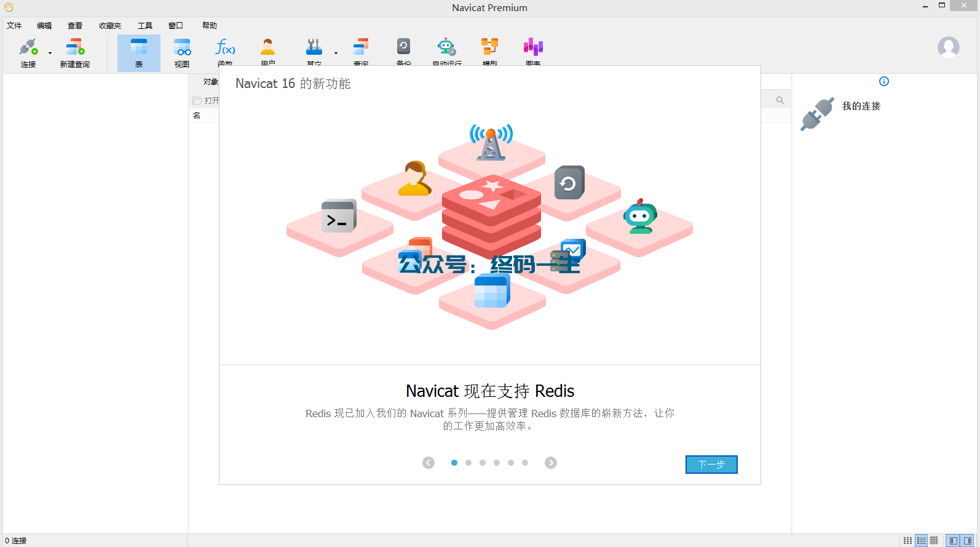Switch to detail table view in status bar

tap(934, 540)
